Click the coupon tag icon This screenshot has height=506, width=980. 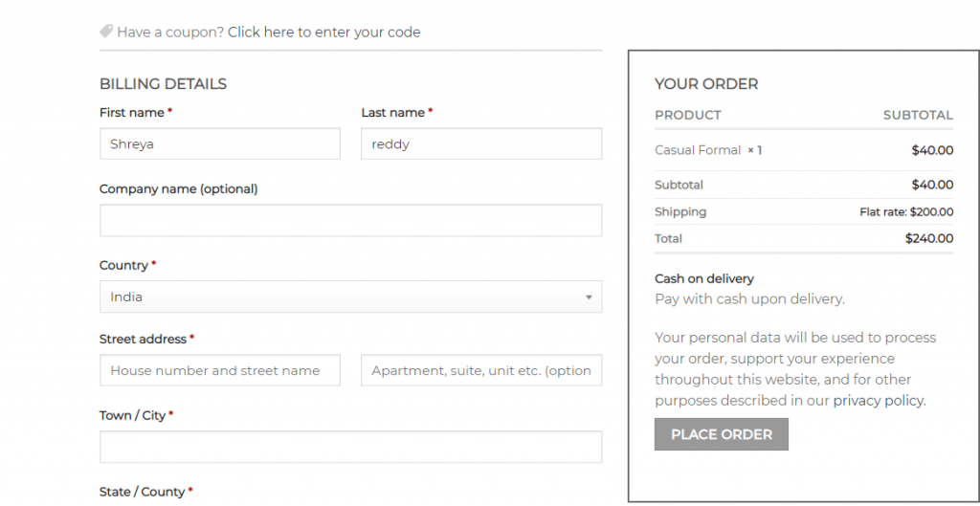click(x=105, y=31)
